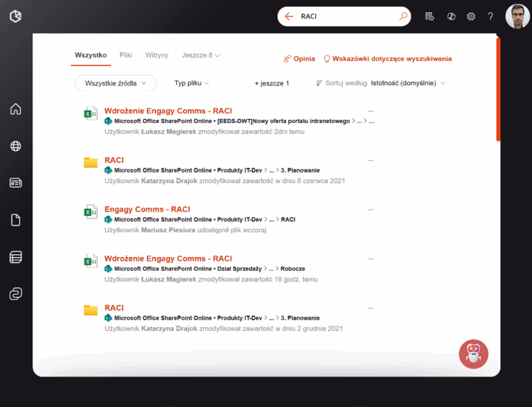Click folder icon of RACI result dated 8 czerwca 2021
The image size is (532, 407).
(91, 162)
